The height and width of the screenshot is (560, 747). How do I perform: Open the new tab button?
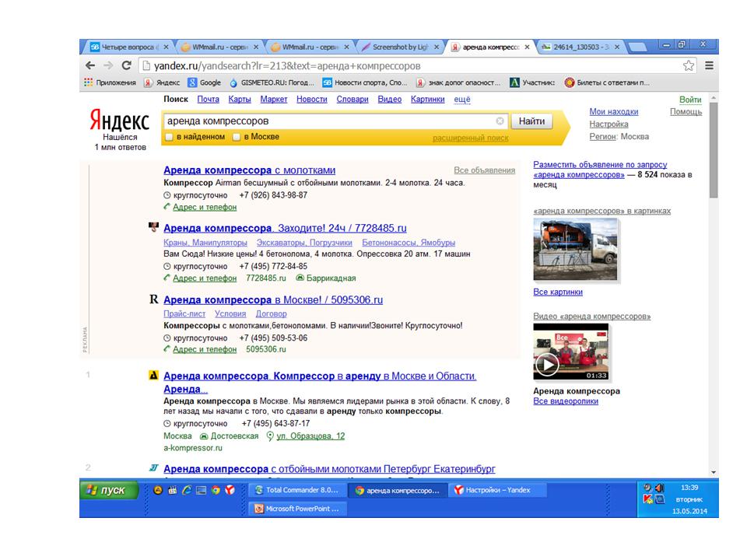[x=637, y=47]
